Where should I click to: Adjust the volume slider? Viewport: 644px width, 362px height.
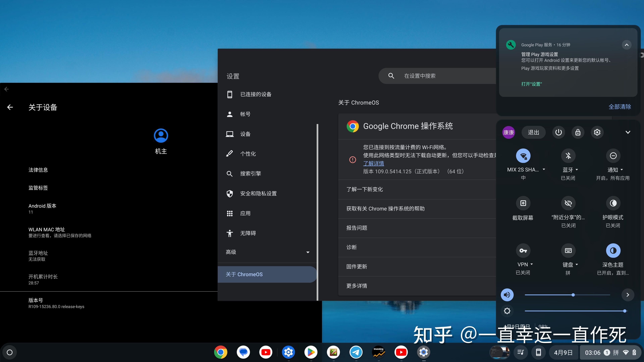[x=568, y=295]
